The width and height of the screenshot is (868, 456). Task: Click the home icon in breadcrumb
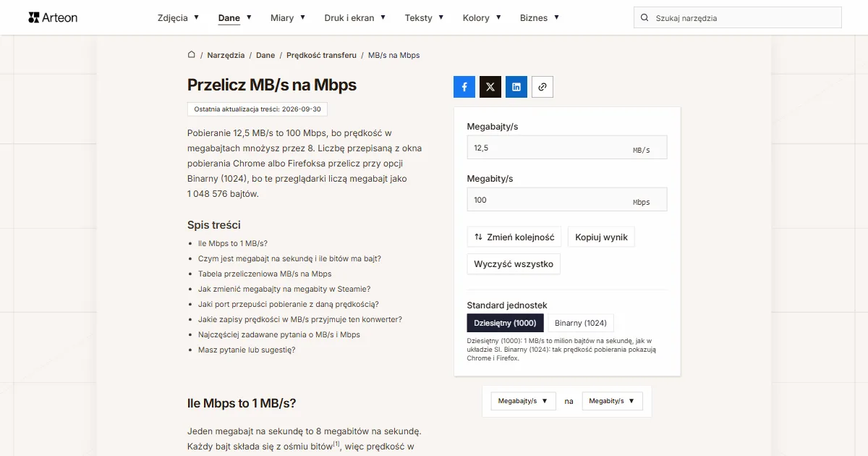click(192, 55)
